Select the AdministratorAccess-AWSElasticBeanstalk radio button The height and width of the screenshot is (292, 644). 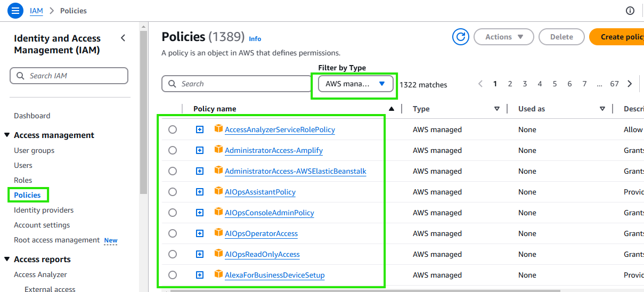[173, 171]
